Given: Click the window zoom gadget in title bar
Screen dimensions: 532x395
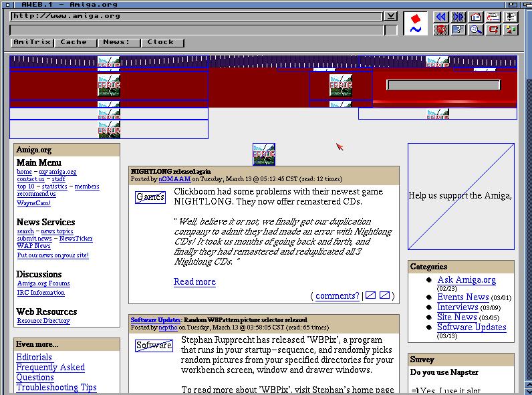Looking at the screenshot, I should (513, 5).
